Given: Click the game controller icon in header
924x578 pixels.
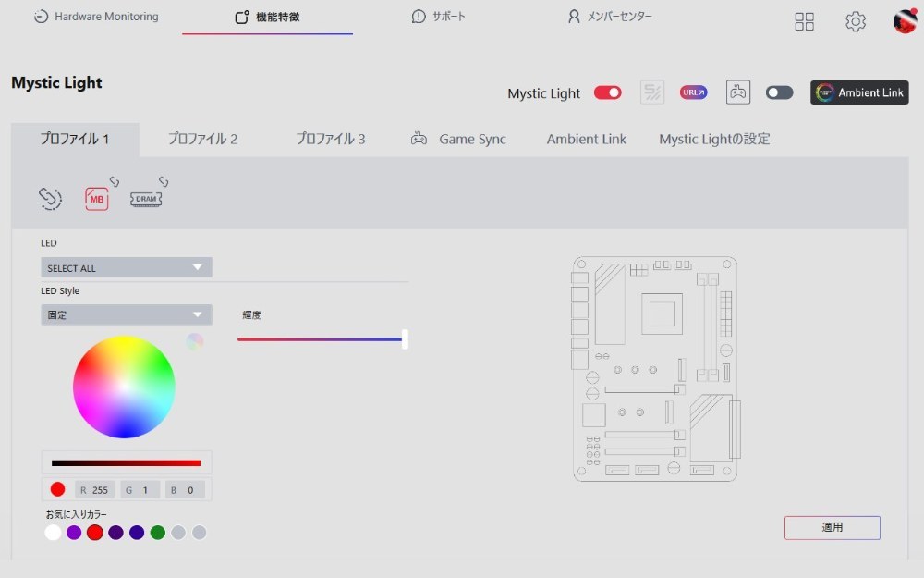Looking at the screenshot, I should coord(737,92).
